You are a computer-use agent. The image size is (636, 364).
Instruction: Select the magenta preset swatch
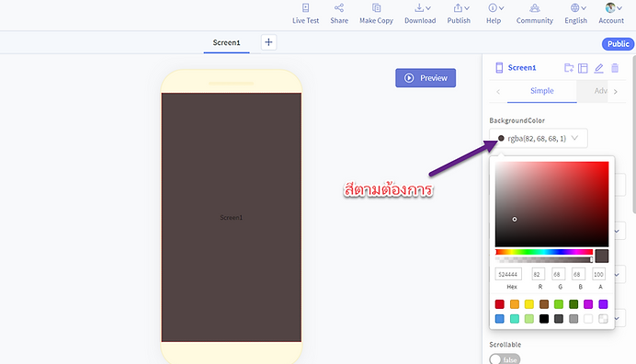tap(588, 304)
